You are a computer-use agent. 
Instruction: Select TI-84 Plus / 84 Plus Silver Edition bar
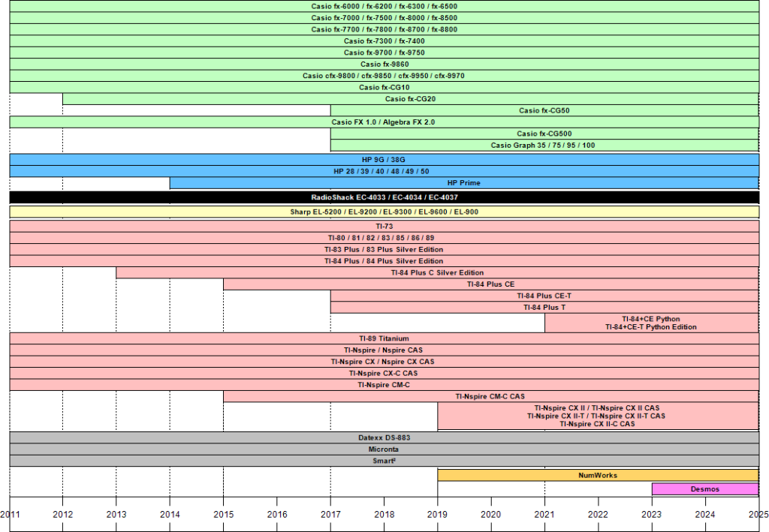click(384, 261)
